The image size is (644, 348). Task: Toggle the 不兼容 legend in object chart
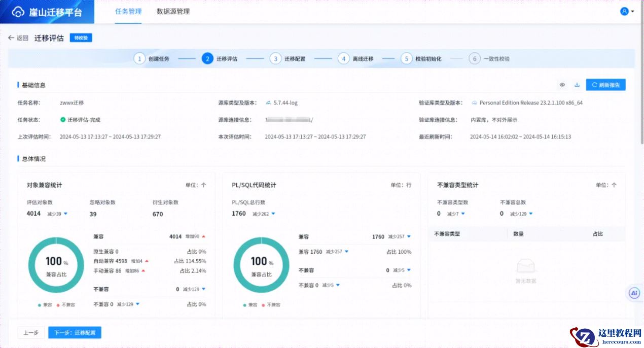(66, 305)
